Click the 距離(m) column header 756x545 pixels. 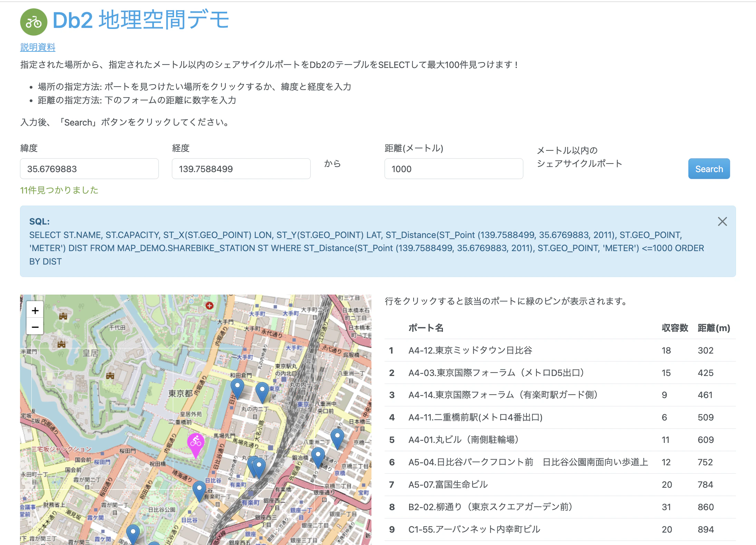point(714,328)
